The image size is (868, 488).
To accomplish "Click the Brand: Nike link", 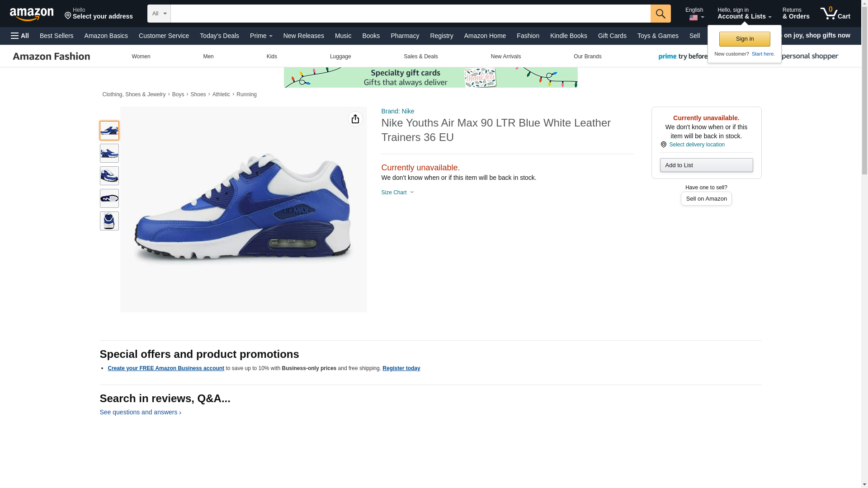I will click(x=397, y=111).
